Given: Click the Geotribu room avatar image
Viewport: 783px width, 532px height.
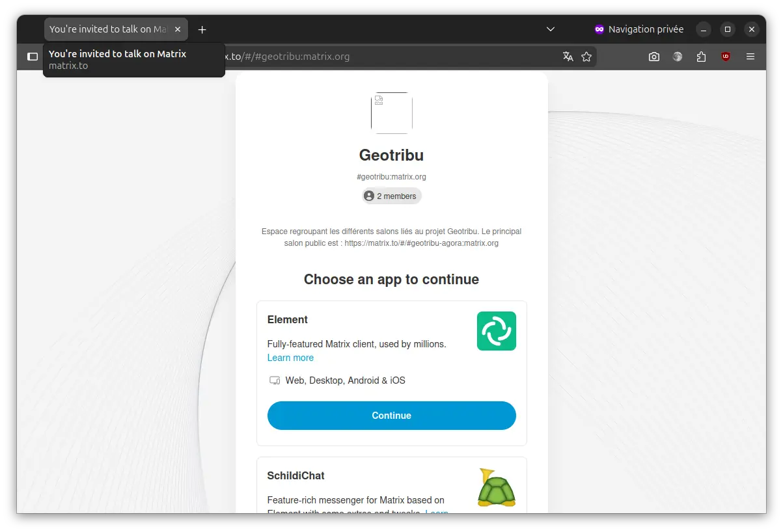Looking at the screenshot, I should [391, 113].
